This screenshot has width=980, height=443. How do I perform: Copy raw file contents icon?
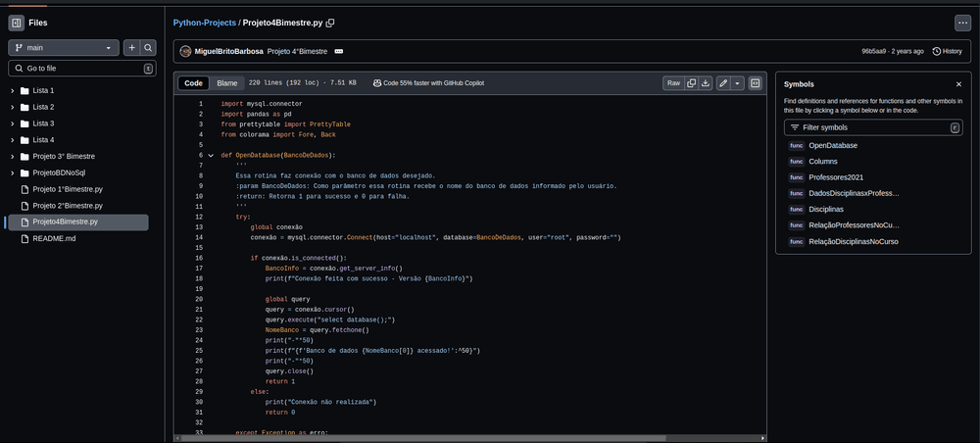point(691,83)
